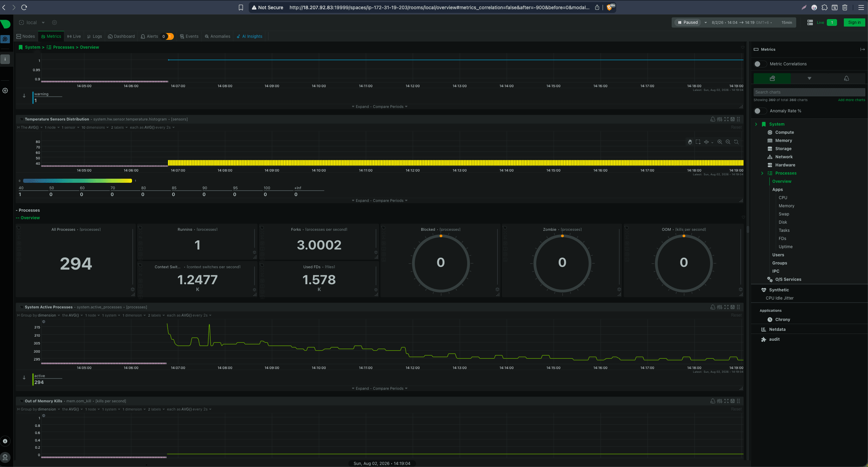Open settings gear in left sidebar

coord(5,91)
